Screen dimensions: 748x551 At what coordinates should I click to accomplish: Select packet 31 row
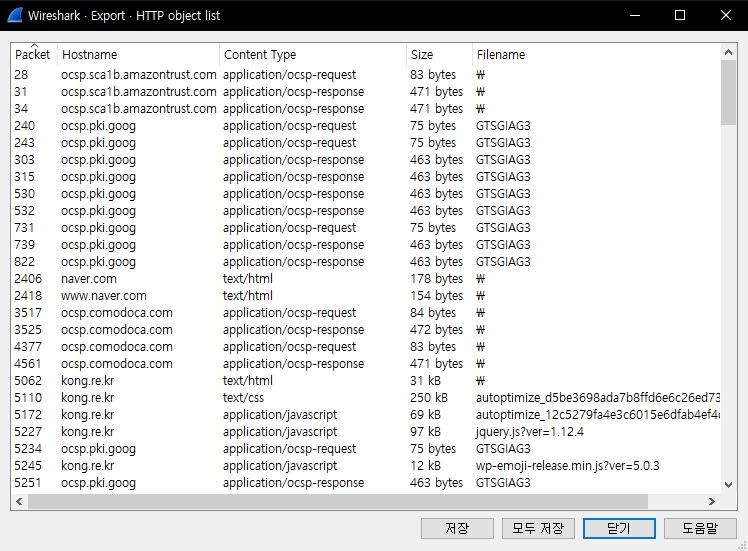[366, 92]
